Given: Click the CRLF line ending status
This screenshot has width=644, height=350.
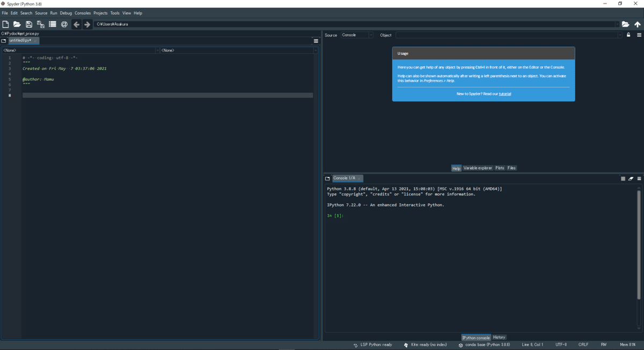Looking at the screenshot, I should [x=583, y=345].
